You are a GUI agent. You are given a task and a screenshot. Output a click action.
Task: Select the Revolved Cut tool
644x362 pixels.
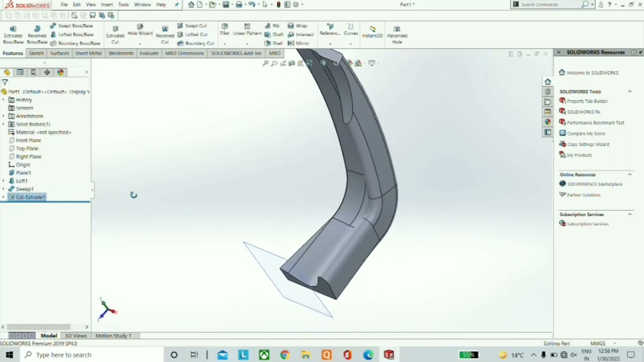pos(165,35)
